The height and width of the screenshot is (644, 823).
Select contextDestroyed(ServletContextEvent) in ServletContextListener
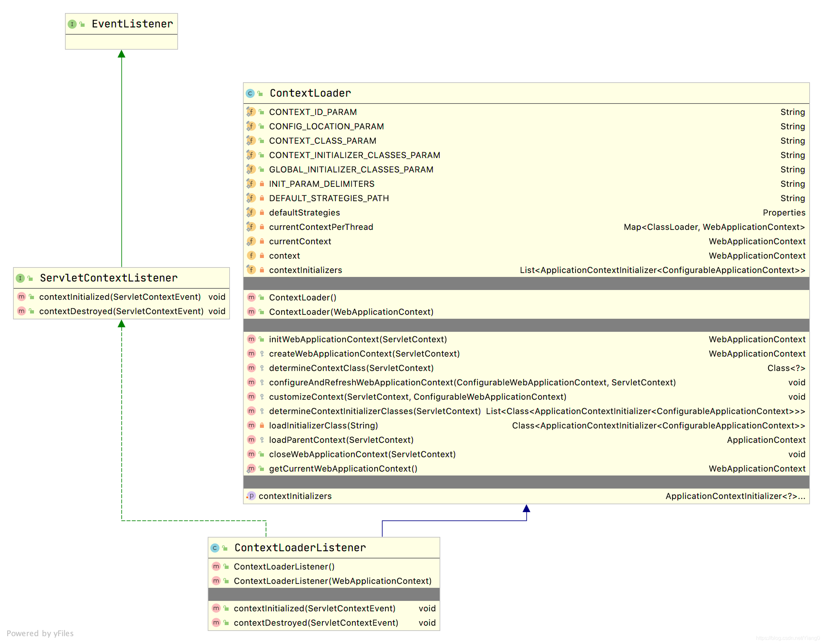121,311
